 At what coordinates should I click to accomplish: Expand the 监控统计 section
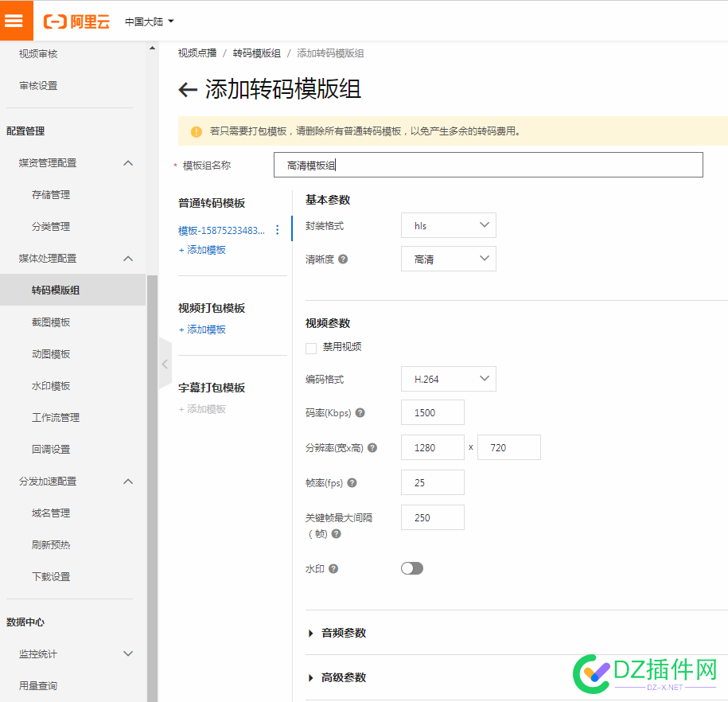(128, 653)
